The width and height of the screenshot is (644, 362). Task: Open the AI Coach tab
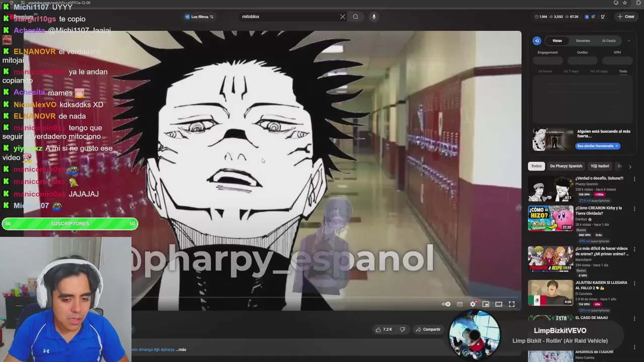(609, 41)
